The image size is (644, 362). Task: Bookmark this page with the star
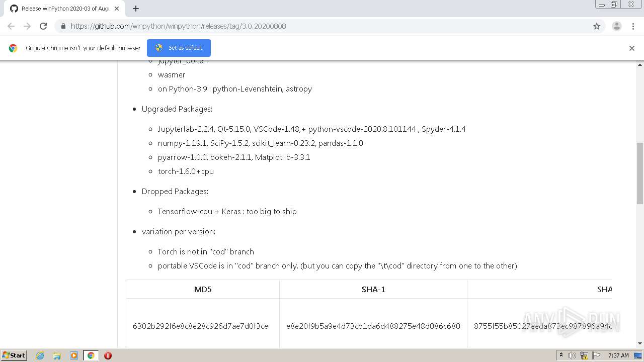[x=597, y=26]
